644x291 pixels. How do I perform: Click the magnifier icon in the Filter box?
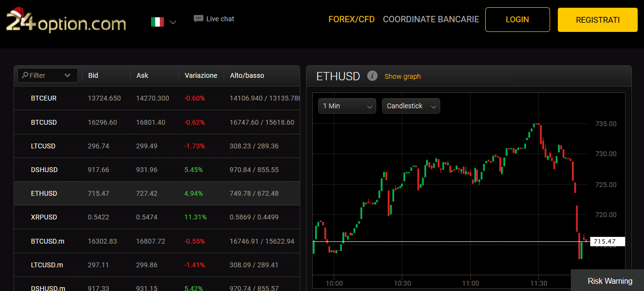[x=25, y=75]
